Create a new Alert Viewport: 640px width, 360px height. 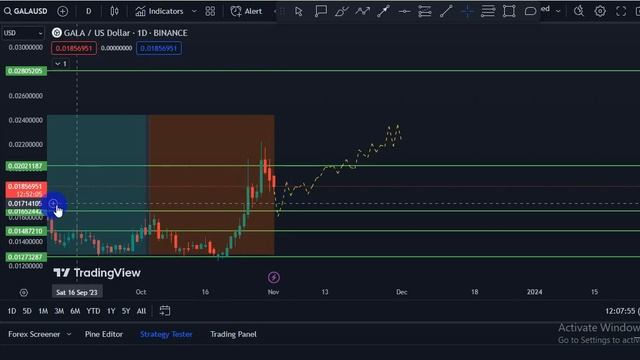click(246, 11)
